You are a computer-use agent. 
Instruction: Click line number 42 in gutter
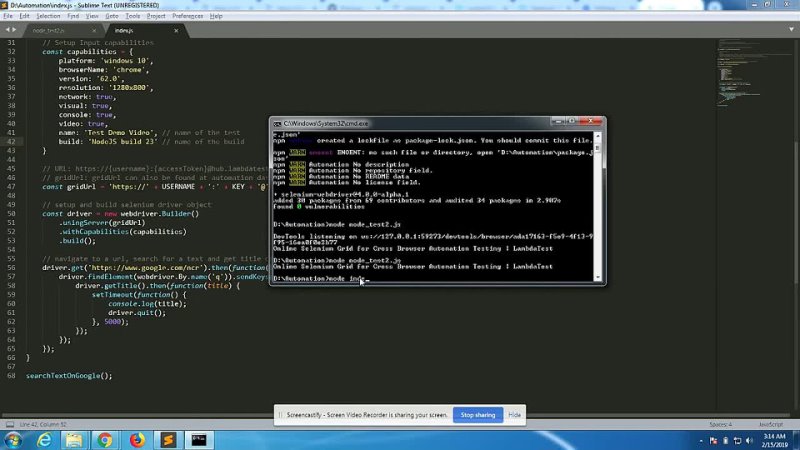(11, 141)
